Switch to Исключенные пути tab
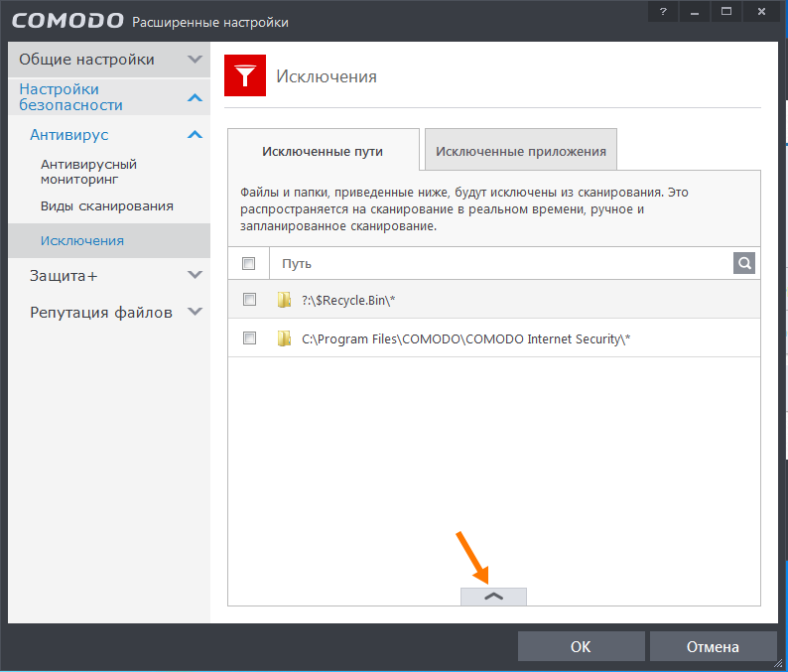The height and width of the screenshot is (672, 788). [323, 151]
